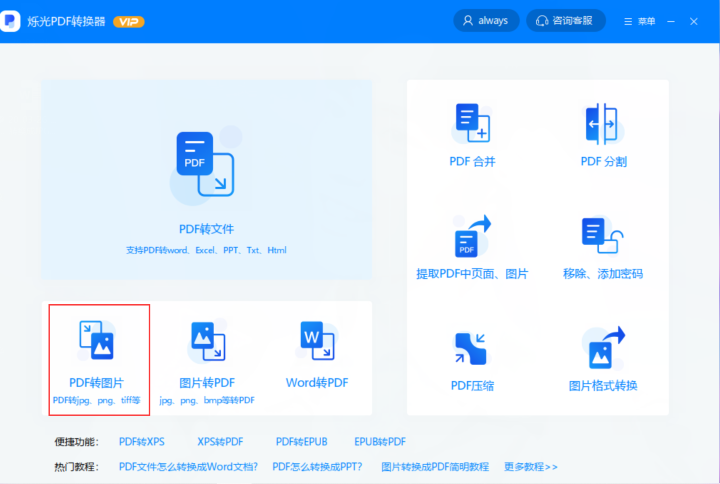
Task: Open the PDF 分割 split icon
Action: pos(602,124)
